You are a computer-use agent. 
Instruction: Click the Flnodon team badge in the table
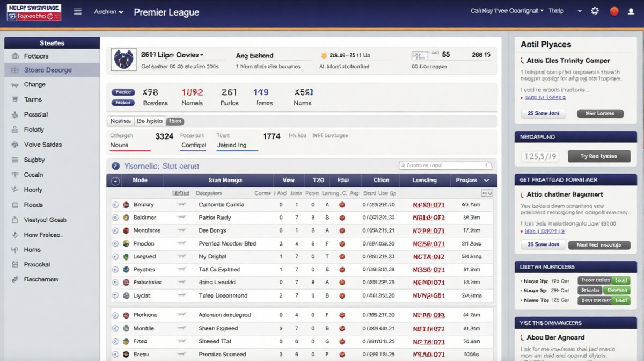[126, 243]
